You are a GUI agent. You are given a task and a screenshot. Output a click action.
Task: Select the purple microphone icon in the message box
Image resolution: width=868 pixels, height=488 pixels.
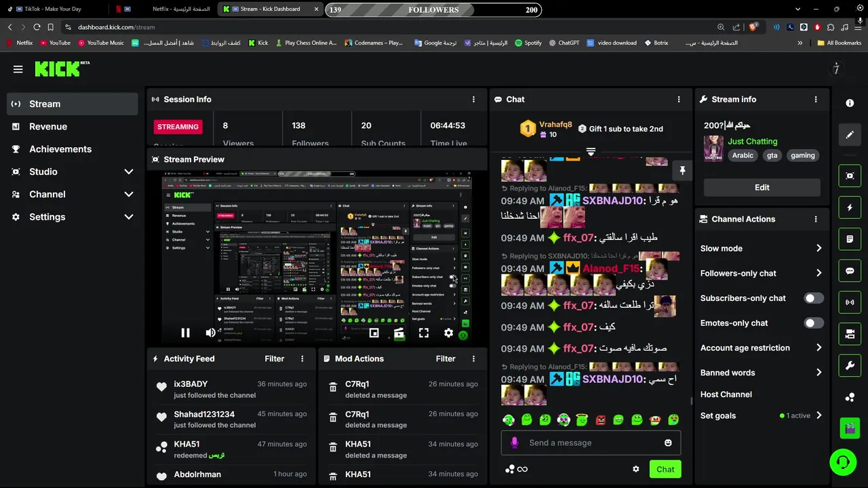(x=515, y=443)
